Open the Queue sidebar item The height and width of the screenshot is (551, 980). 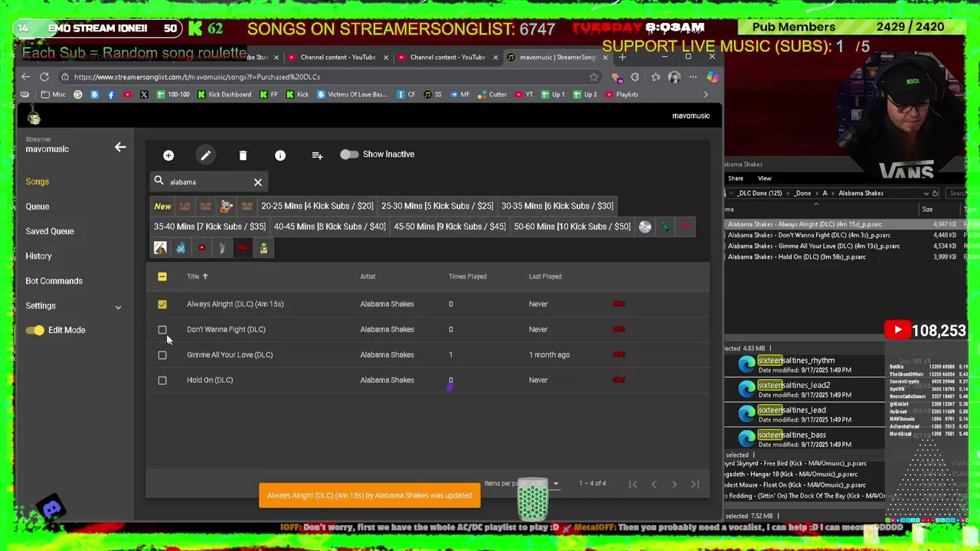[x=37, y=207]
